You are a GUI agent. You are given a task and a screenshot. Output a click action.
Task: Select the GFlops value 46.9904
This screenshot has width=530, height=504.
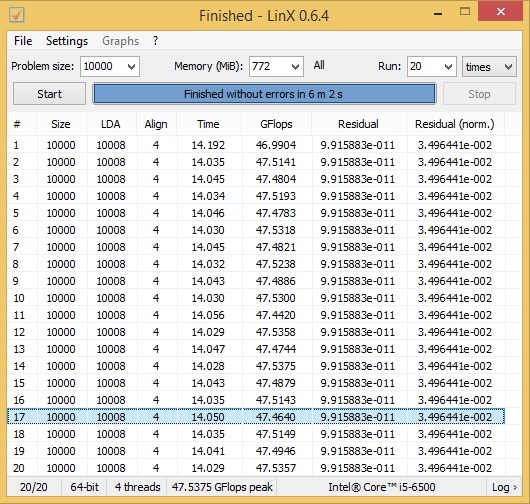[x=276, y=145]
